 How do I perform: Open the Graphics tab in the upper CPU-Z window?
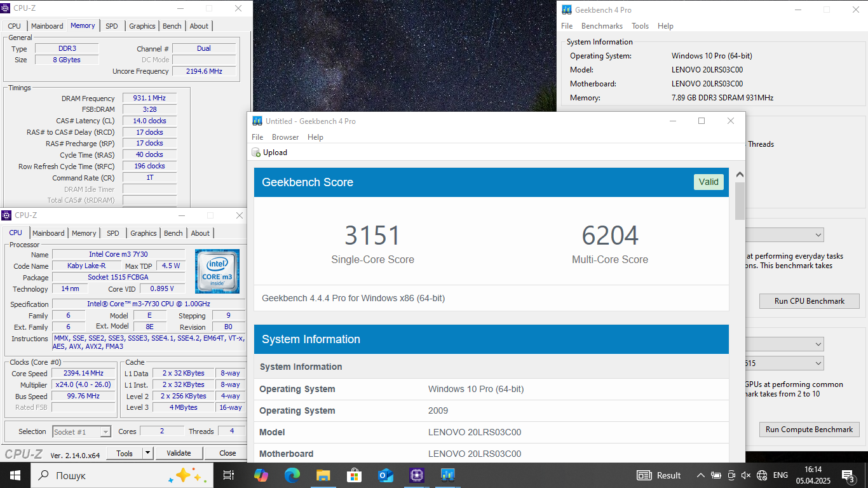142,26
